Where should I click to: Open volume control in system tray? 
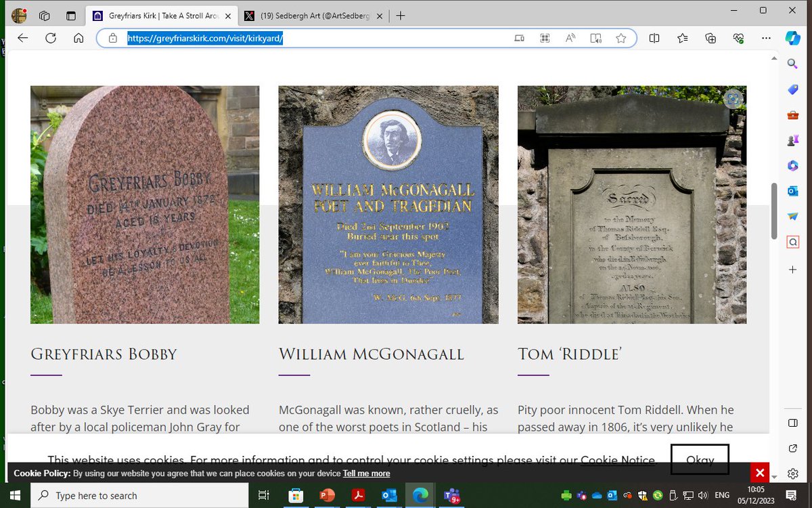(x=704, y=495)
